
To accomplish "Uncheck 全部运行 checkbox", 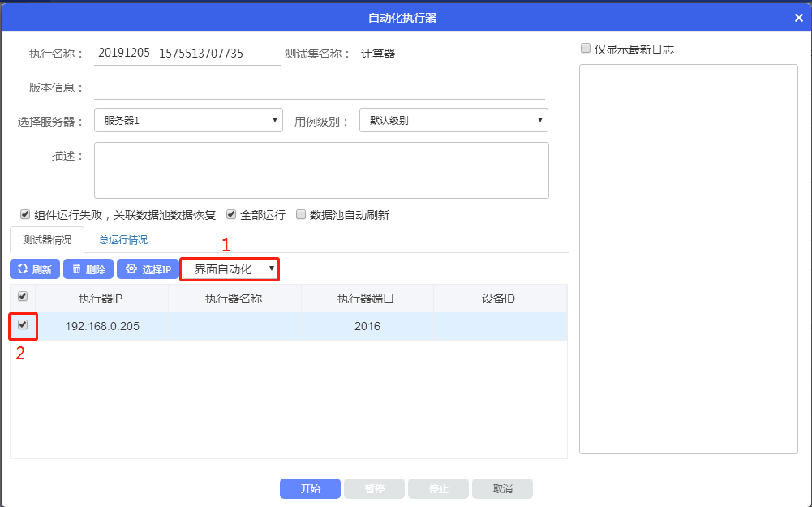I will 231,215.
